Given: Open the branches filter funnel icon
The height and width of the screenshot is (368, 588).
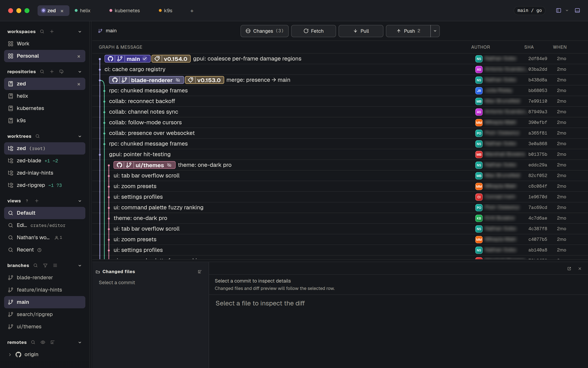Looking at the screenshot, I should (45, 265).
